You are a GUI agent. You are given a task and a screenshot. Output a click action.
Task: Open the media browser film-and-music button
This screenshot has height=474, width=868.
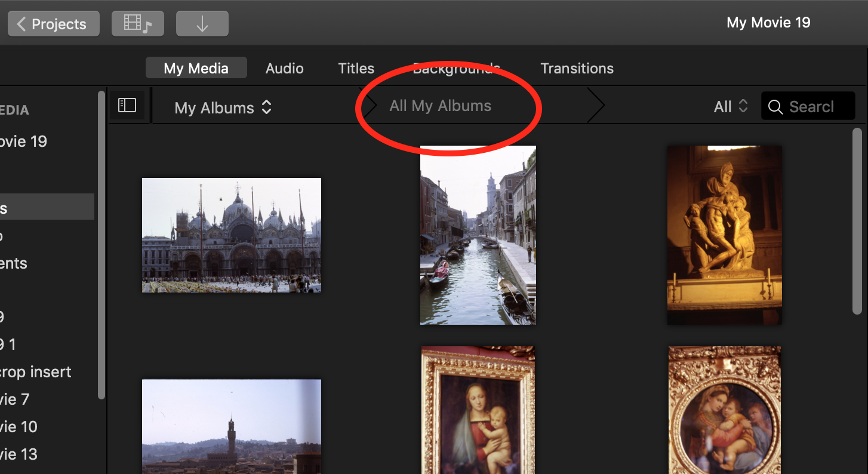138,24
